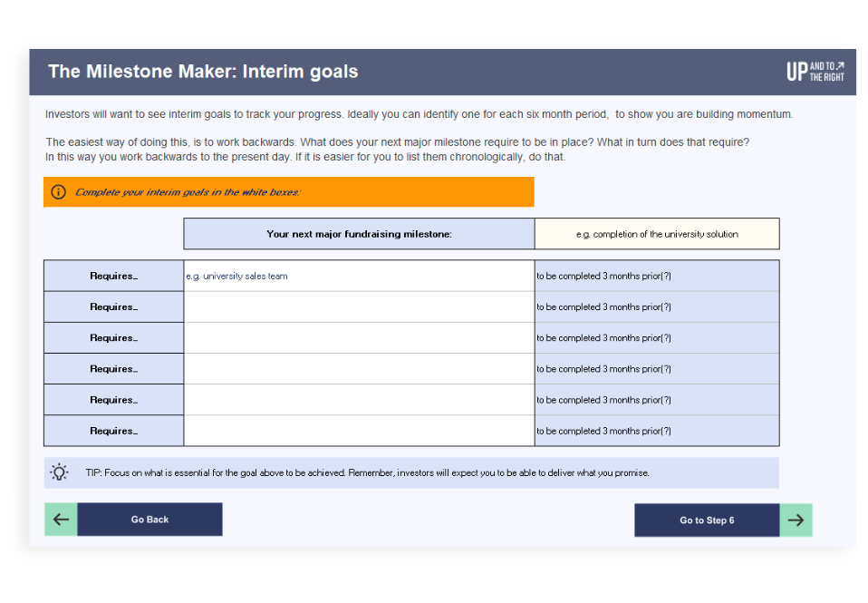868x603 pixels.
Task: Click the lightbulb tip icon
Action: coord(59,472)
